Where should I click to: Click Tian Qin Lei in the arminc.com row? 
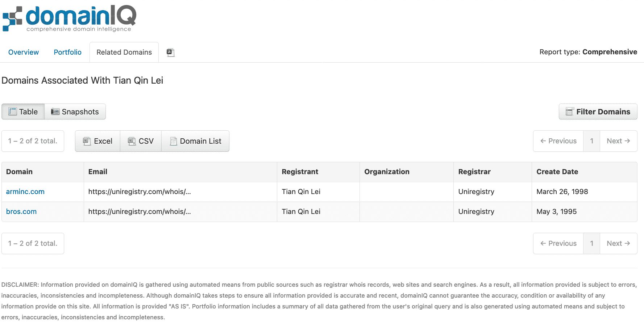pos(301,192)
